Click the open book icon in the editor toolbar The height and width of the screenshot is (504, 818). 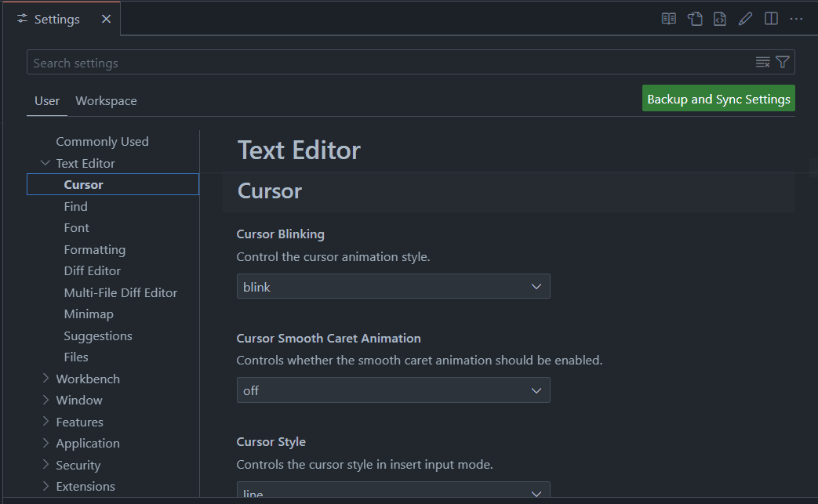[669, 19]
